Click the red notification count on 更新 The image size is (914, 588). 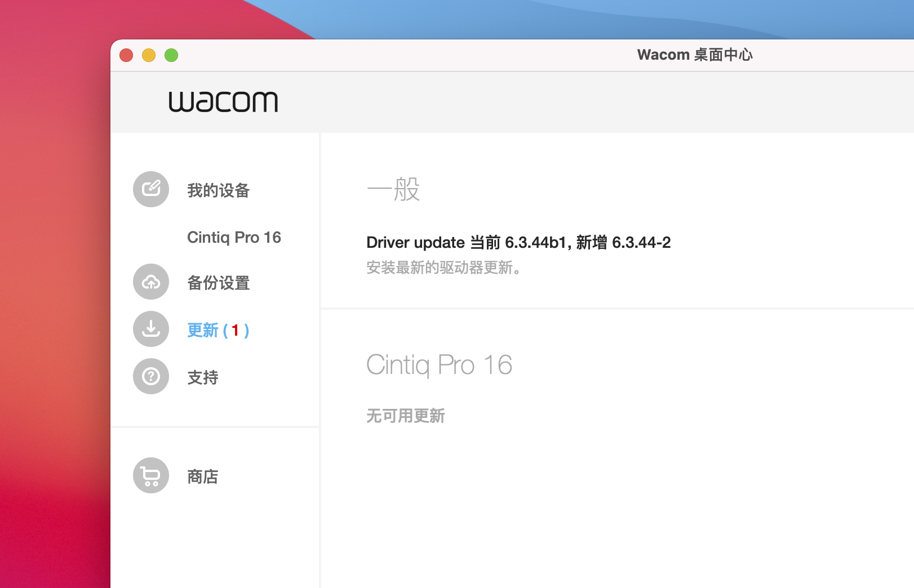point(236,331)
